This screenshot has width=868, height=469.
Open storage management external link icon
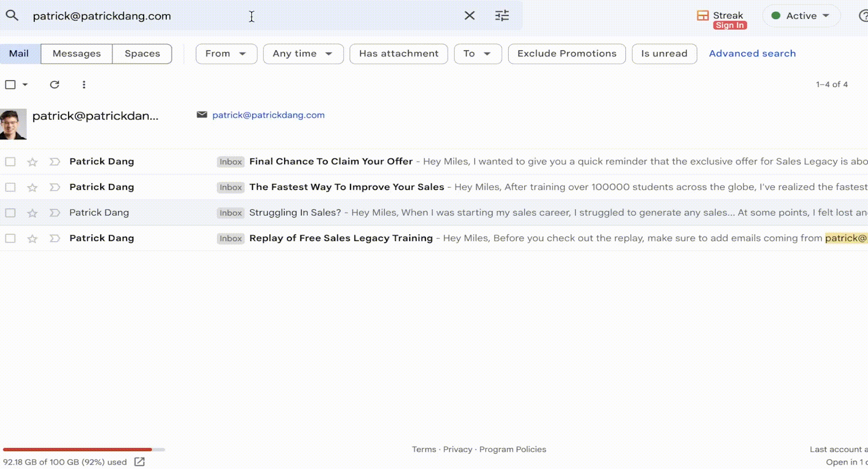tap(139, 462)
